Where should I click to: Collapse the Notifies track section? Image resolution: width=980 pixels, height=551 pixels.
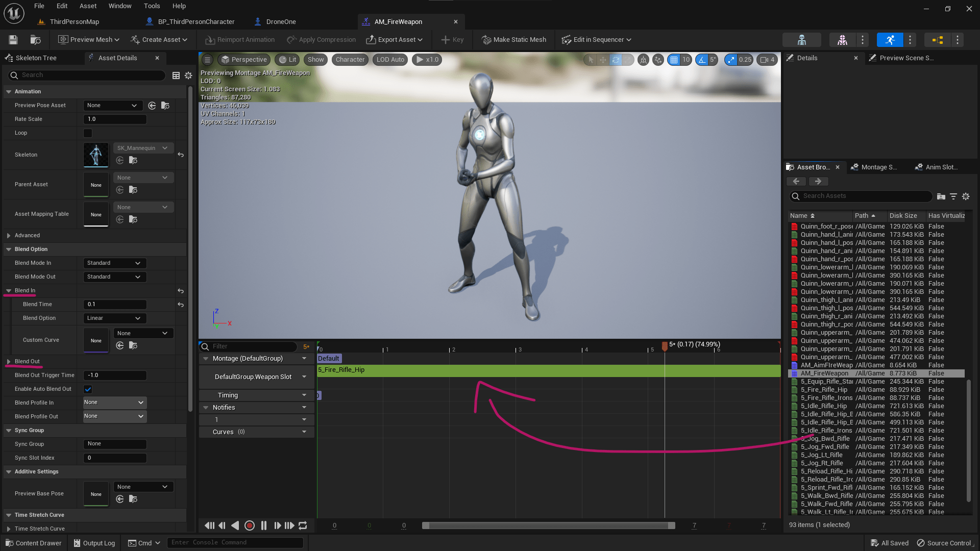206,407
